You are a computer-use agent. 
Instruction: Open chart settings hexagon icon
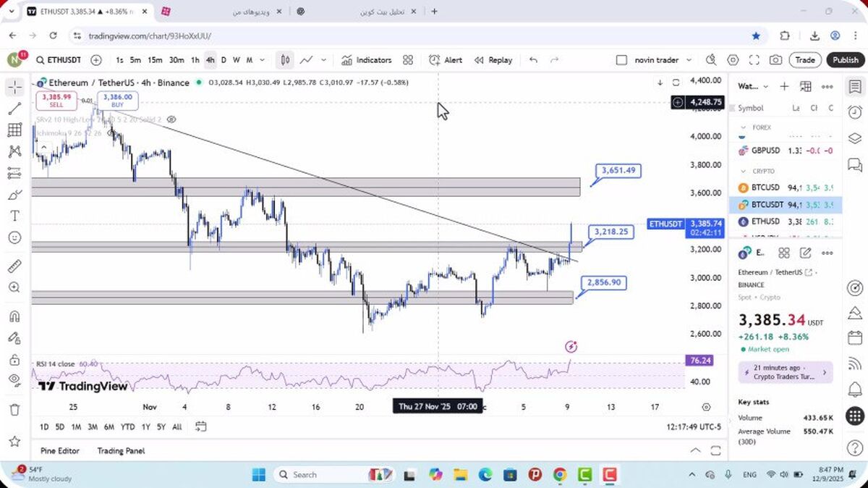tap(733, 60)
